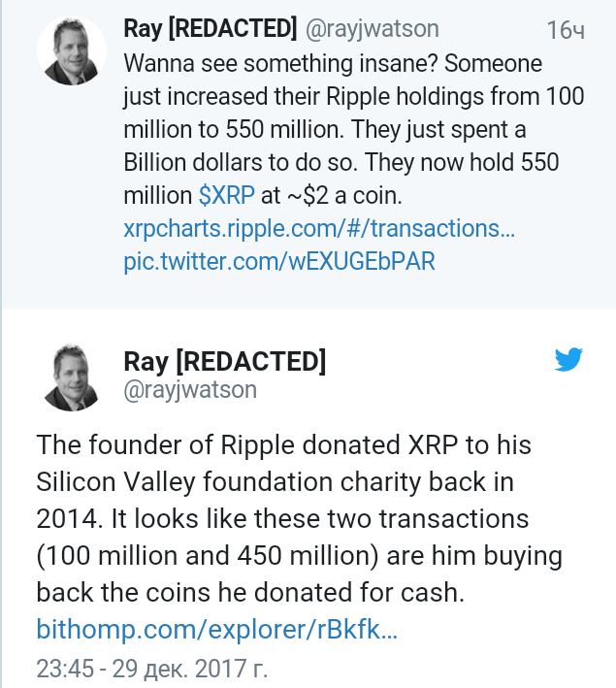Click the bold author name in the reply tweet

coord(225,361)
